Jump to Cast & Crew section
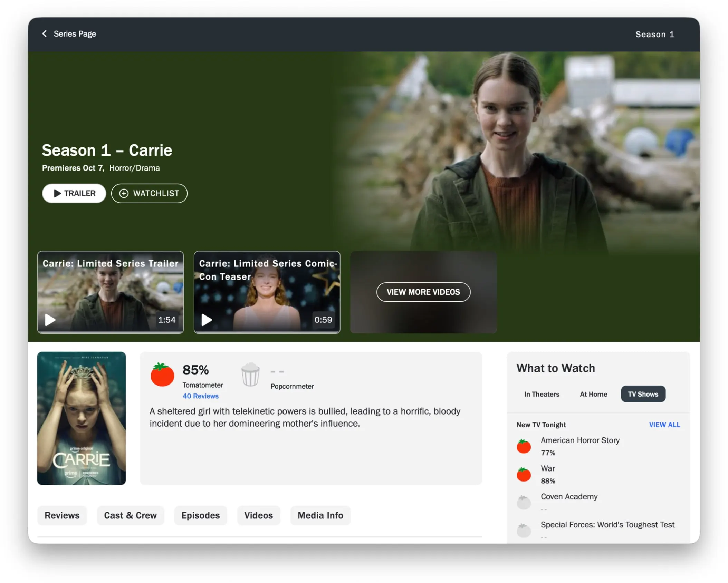The image size is (728, 583). (x=131, y=515)
